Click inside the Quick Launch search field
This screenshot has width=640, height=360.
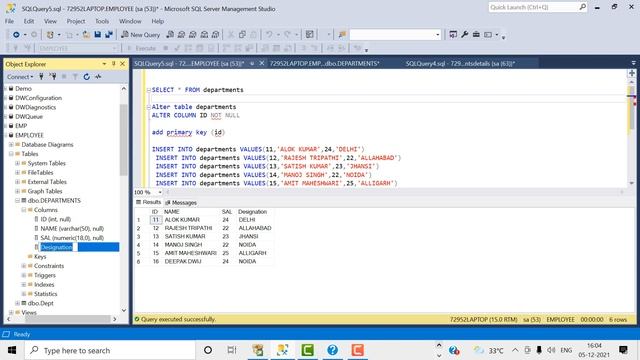click(533, 7)
